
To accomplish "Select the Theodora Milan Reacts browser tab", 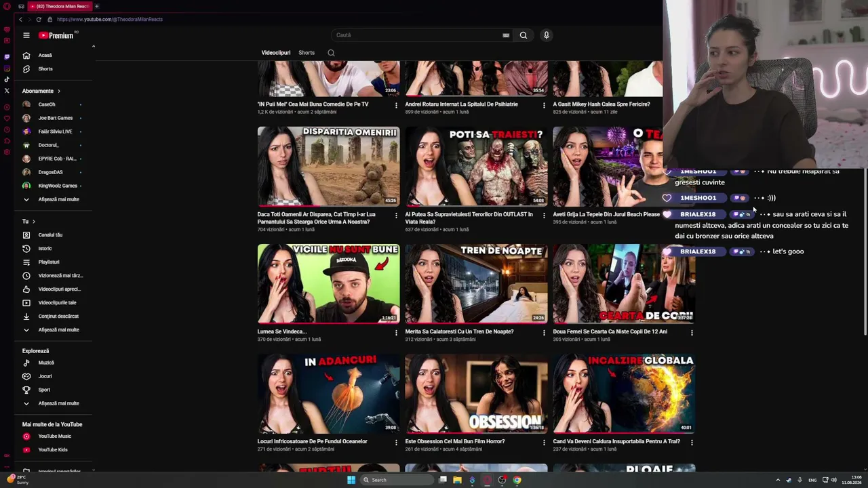I will coord(60,6).
